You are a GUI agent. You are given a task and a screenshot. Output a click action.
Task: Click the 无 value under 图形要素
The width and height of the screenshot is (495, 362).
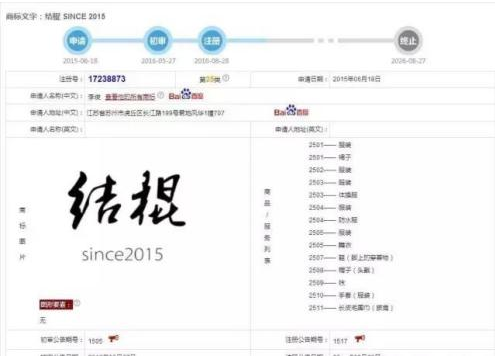pyautogui.click(x=43, y=320)
